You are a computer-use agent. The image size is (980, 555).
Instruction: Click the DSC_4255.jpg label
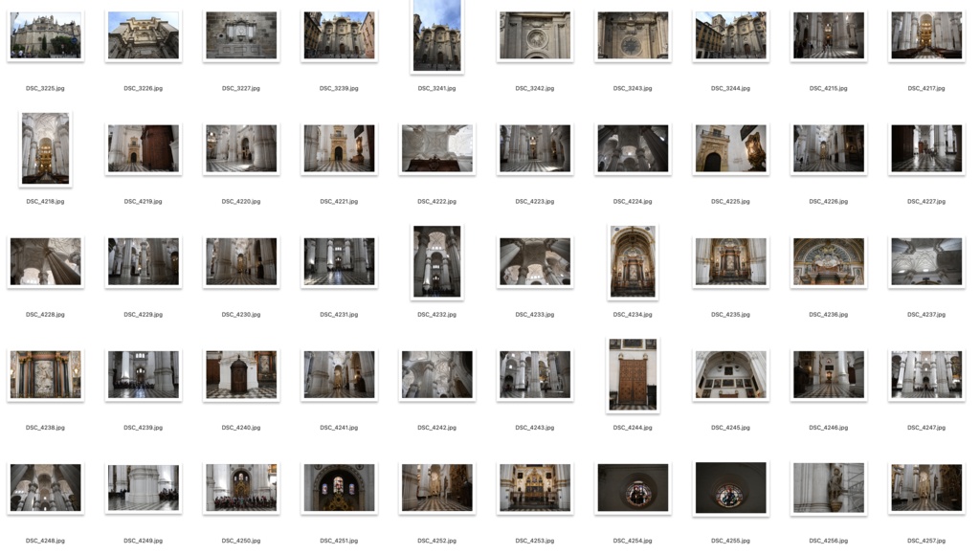[730, 542]
